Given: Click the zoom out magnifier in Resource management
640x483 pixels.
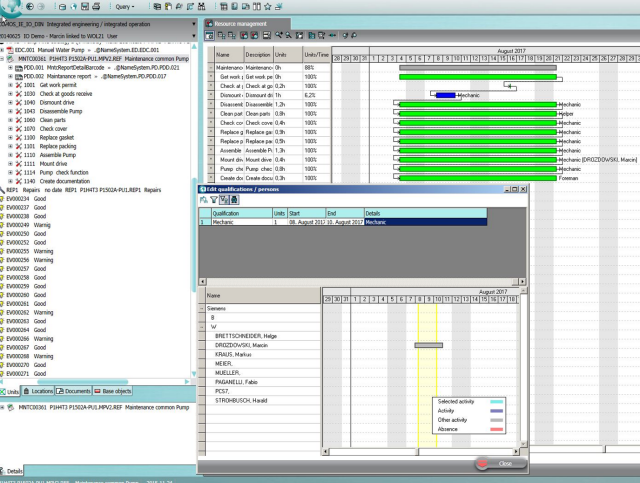Looking at the screenshot, I should 288,36.
